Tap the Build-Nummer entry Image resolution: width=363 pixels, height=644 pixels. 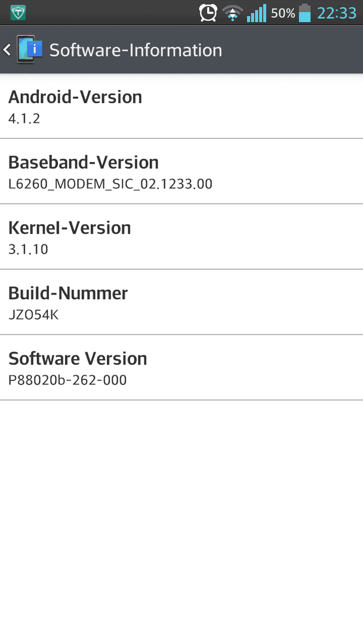point(181,302)
